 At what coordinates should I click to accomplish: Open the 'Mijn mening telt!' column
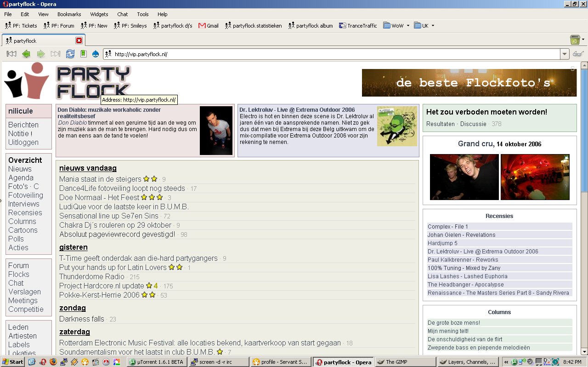coord(448,331)
